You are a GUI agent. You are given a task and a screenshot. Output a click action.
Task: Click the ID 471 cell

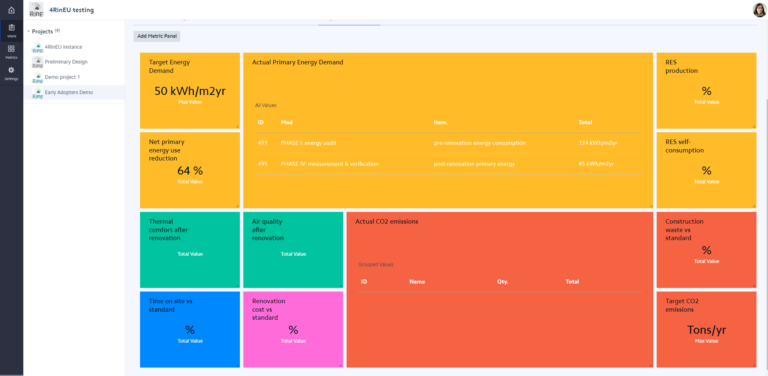(x=262, y=143)
